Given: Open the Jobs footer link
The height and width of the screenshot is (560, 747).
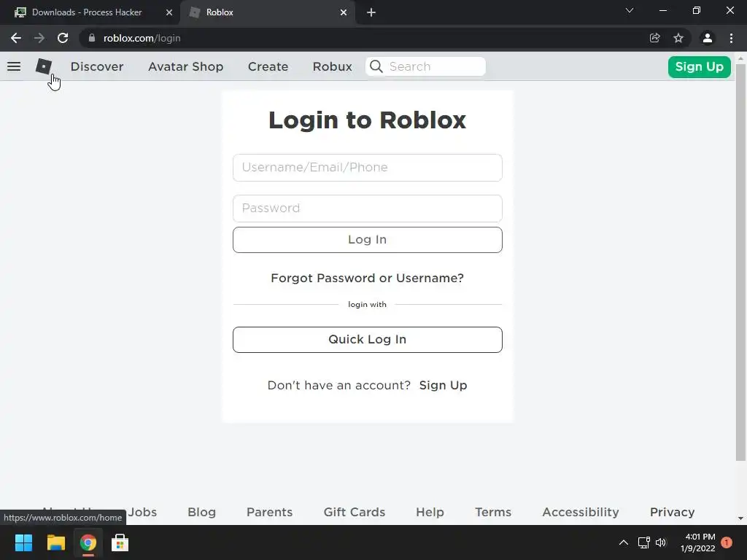Looking at the screenshot, I should [x=142, y=513].
